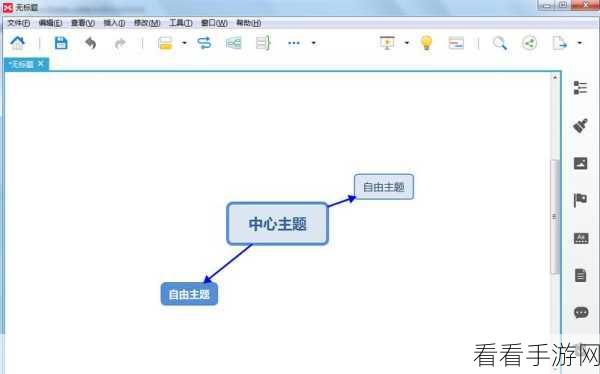Save the mind map with floppy icon
The height and width of the screenshot is (374, 600).
click(x=61, y=43)
